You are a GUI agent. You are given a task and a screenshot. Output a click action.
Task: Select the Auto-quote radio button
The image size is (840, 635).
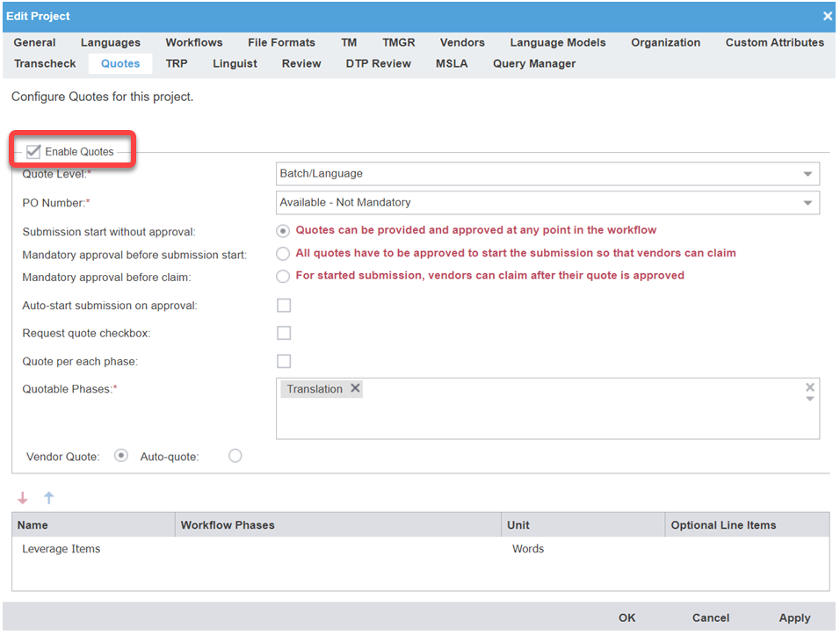coord(235,456)
